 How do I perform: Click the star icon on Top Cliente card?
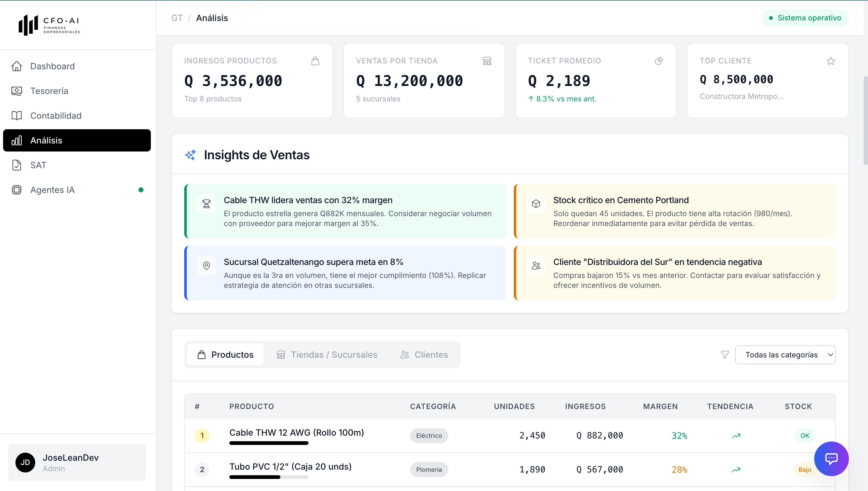(x=831, y=61)
